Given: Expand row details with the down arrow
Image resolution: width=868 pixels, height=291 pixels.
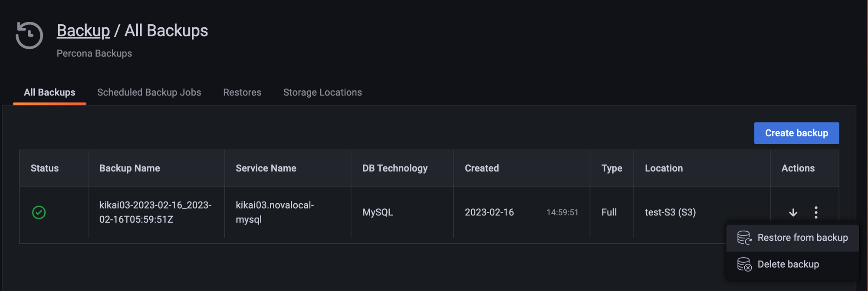Looking at the screenshot, I should tap(793, 212).
